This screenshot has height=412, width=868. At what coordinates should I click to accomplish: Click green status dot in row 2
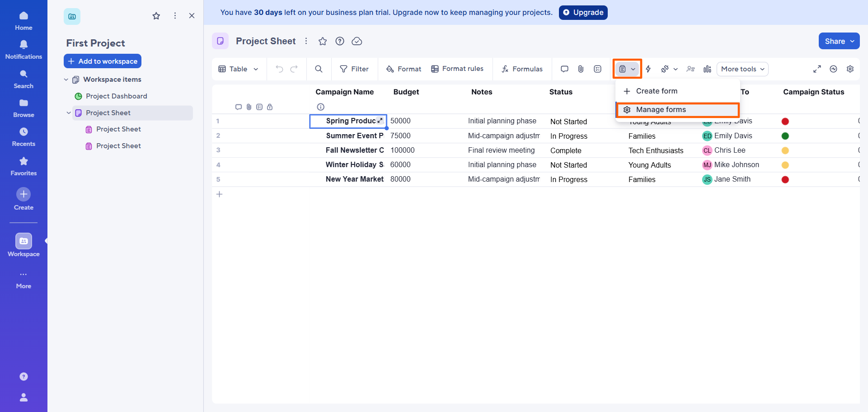point(785,136)
